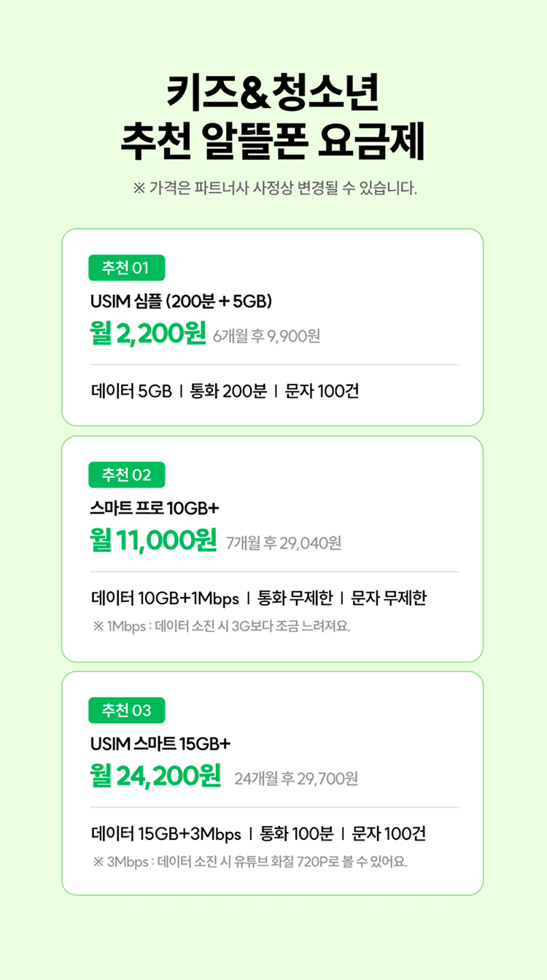Viewport: 547px width, 980px height.
Task: Click the 추천 02 green badge
Action: click(126, 475)
